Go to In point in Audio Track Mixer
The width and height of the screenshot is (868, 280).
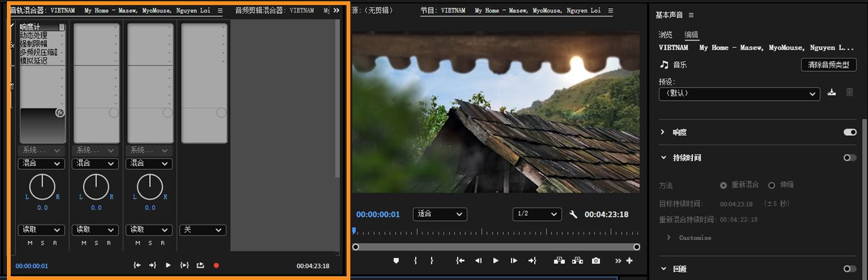pos(137,266)
